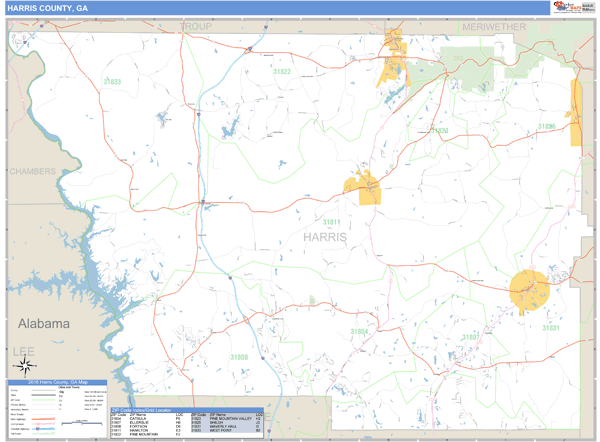This screenshot has height=442, width=600.
Task: Select the 'WAVERLY HALL' row in the ZIP index
Action: (x=227, y=426)
